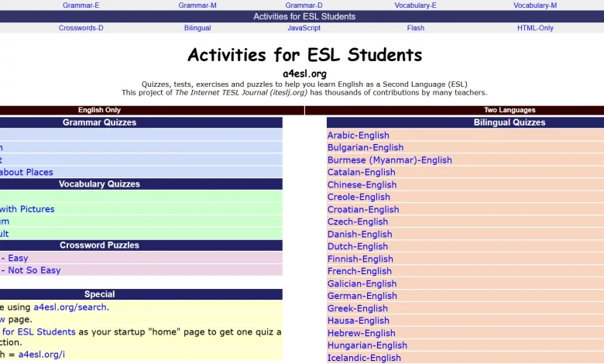Open the 'about Places' grammar quiz link
604x364 pixels.
pyautogui.click(x=26, y=172)
